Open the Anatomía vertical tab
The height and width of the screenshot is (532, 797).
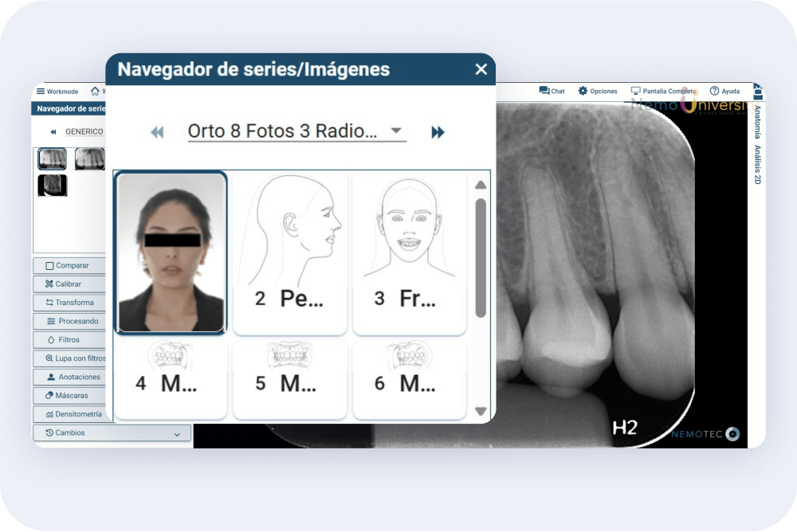point(757,122)
